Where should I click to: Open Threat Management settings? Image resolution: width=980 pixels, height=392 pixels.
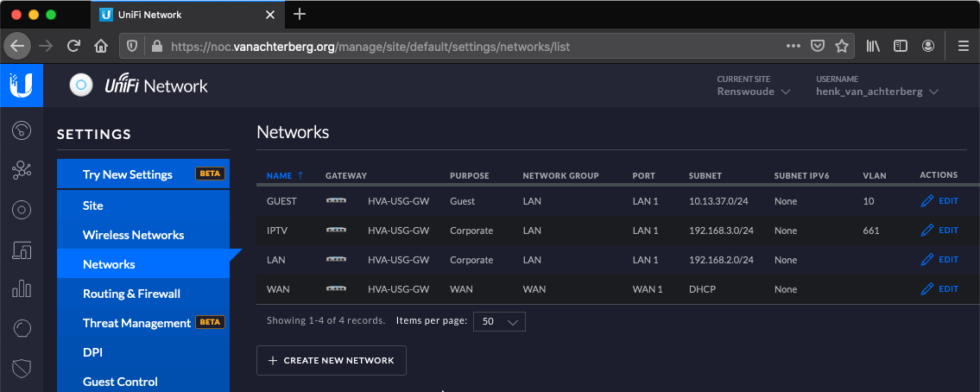coord(143,323)
